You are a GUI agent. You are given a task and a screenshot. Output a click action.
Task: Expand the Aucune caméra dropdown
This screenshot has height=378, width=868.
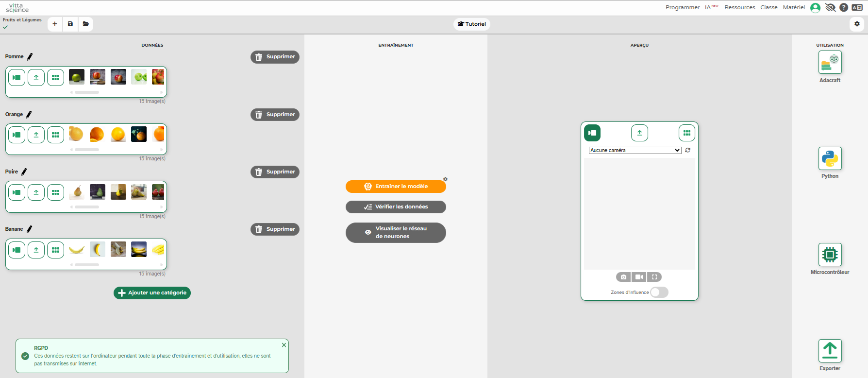pos(634,150)
